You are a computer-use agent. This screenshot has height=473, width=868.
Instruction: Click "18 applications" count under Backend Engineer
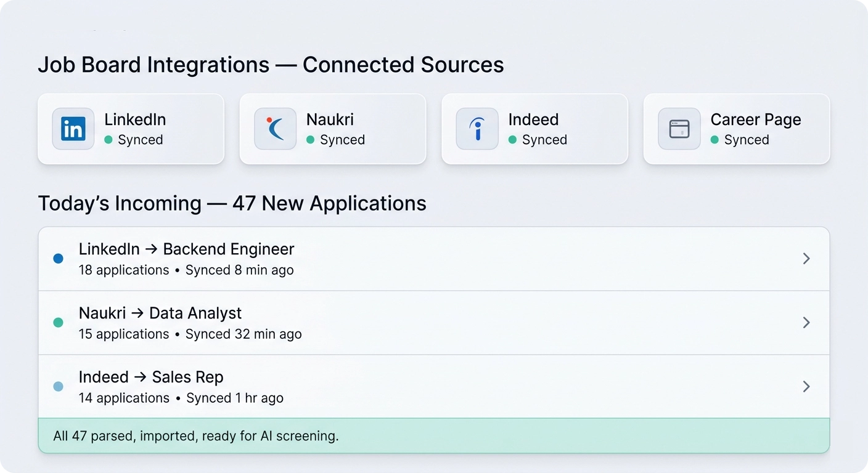click(x=124, y=270)
